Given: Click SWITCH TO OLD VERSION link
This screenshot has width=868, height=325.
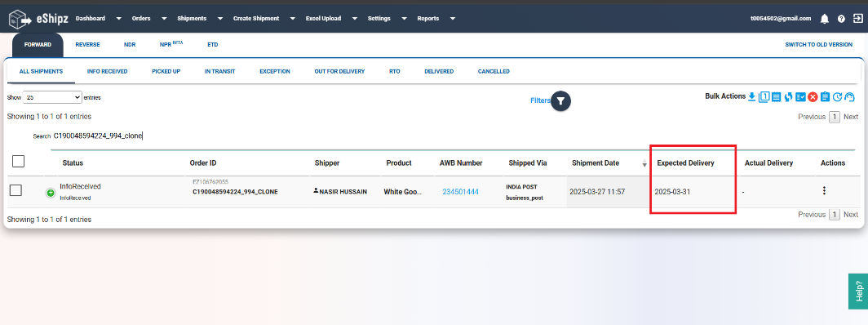Looking at the screenshot, I should pos(819,45).
